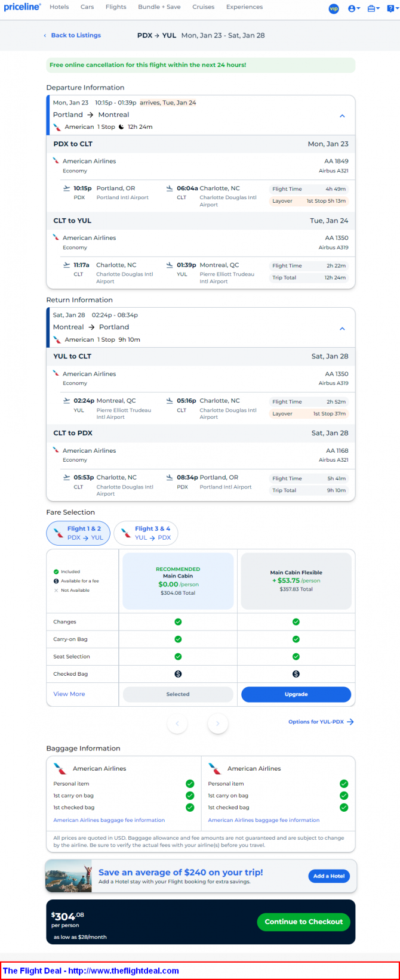Click Main Cabin Flexible Seat Selection checkmark
400x980 pixels.
296,657
